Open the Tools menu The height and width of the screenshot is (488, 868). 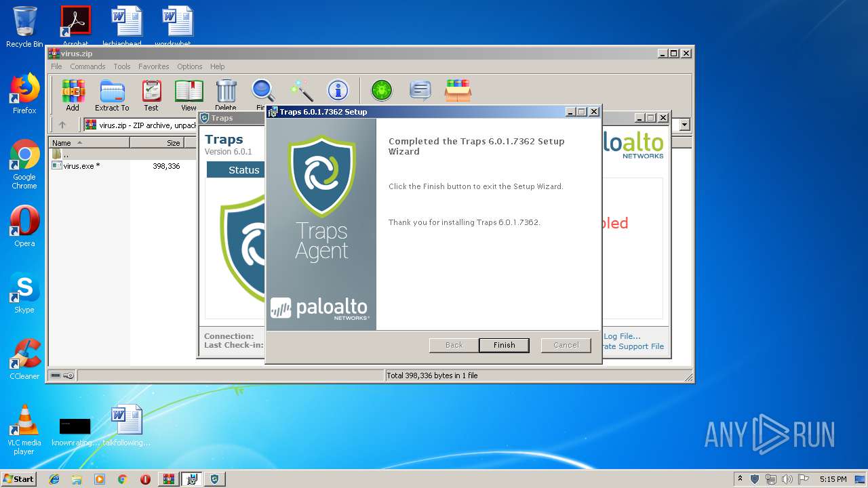pyautogui.click(x=122, y=66)
